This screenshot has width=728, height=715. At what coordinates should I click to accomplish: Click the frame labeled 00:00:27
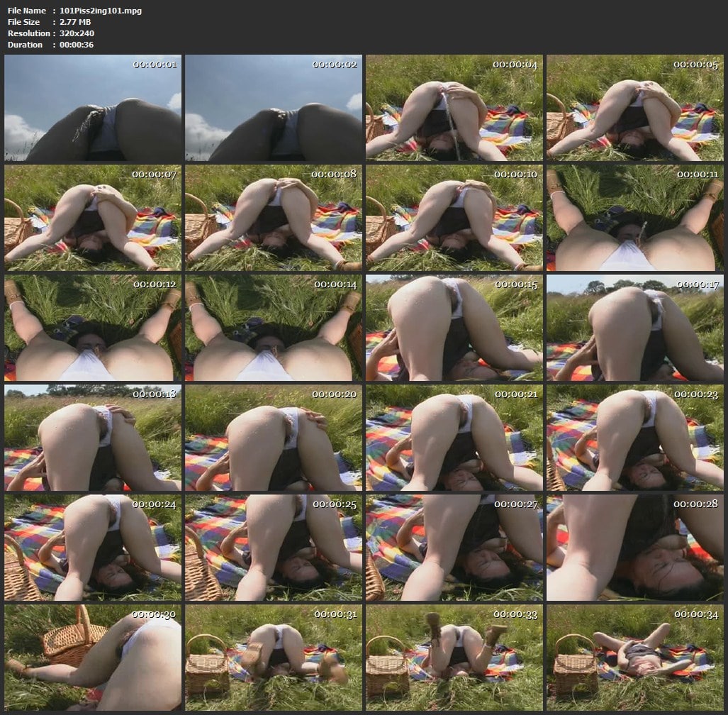454,548
